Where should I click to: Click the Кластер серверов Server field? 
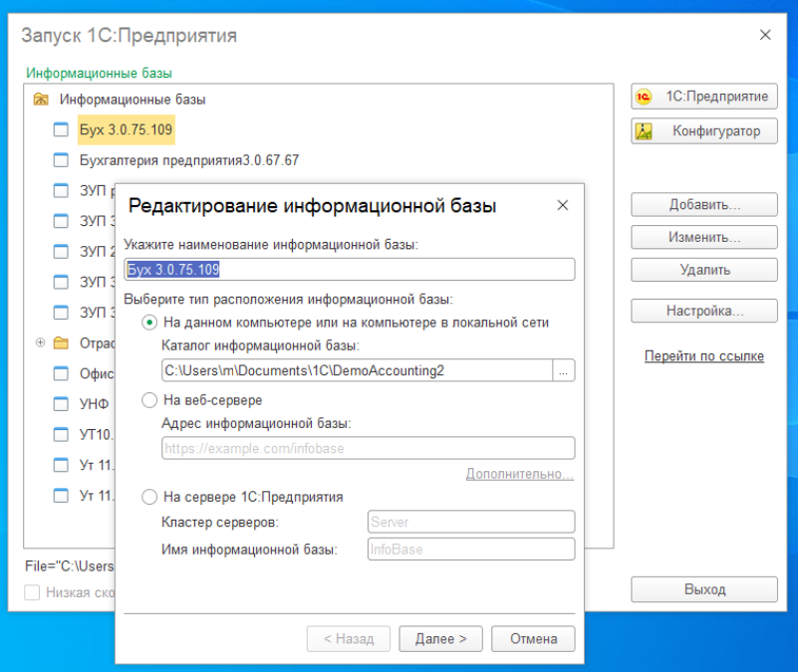(471, 522)
